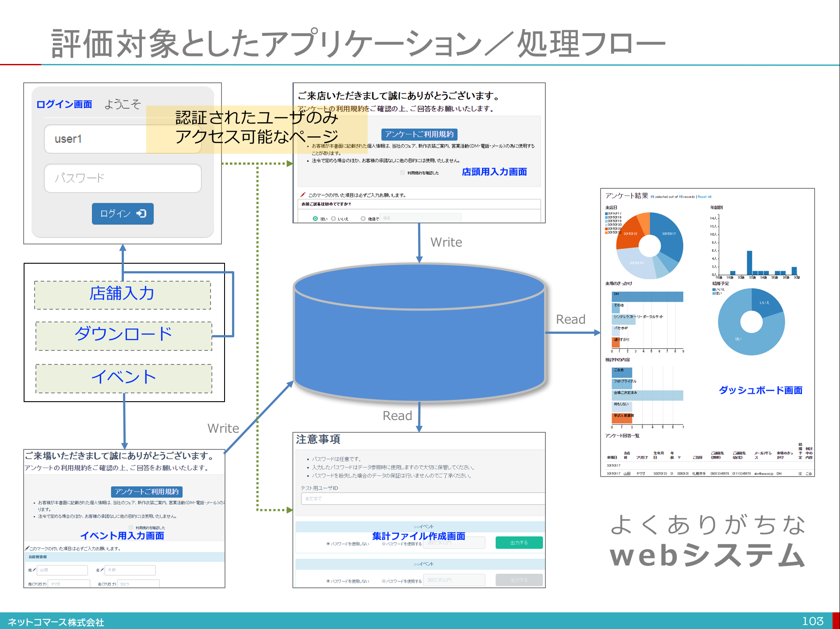Click the gray disabled 出力する button
Image resolution: width=840 pixels, height=629 pixels.
tap(519, 580)
